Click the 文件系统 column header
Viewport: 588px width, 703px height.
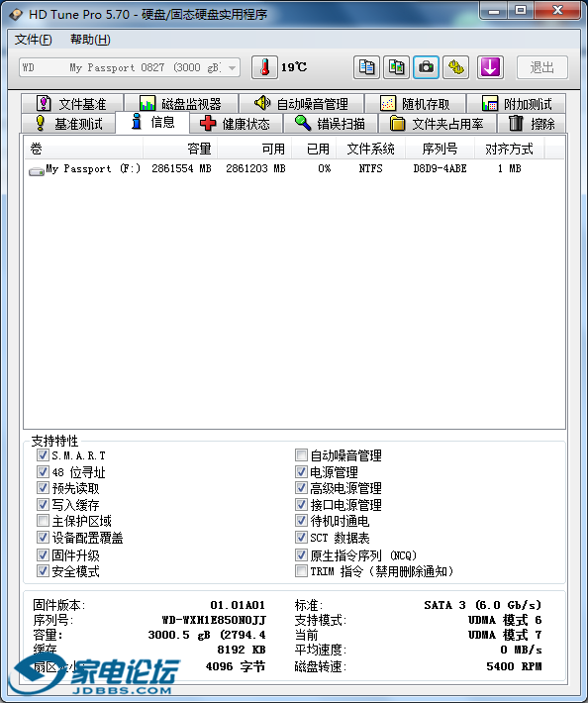coord(370,149)
